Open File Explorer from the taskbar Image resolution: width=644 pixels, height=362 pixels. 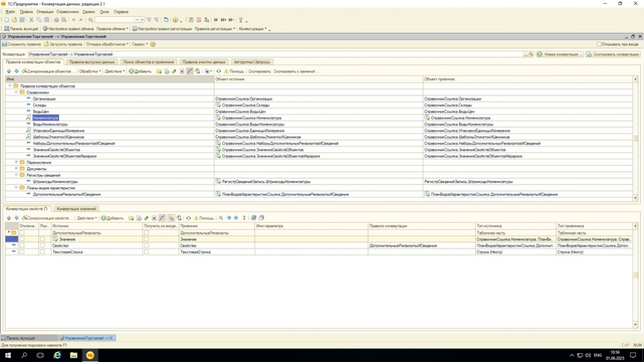(x=74, y=355)
